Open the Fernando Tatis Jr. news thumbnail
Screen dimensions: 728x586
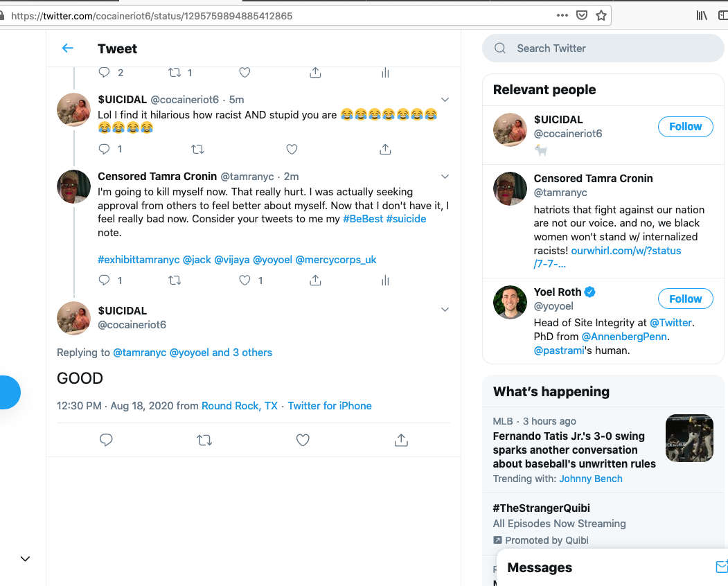[689, 438]
